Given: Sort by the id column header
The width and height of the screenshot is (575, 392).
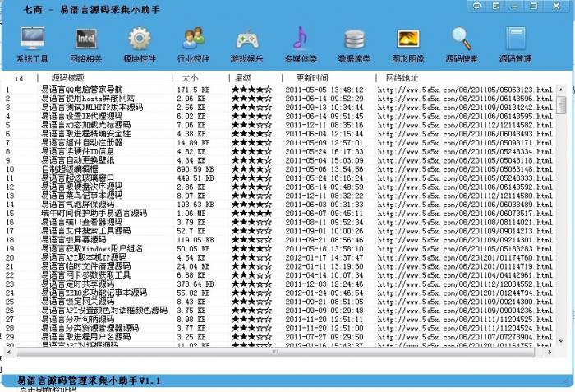Looking at the screenshot, I should click(20, 78).
